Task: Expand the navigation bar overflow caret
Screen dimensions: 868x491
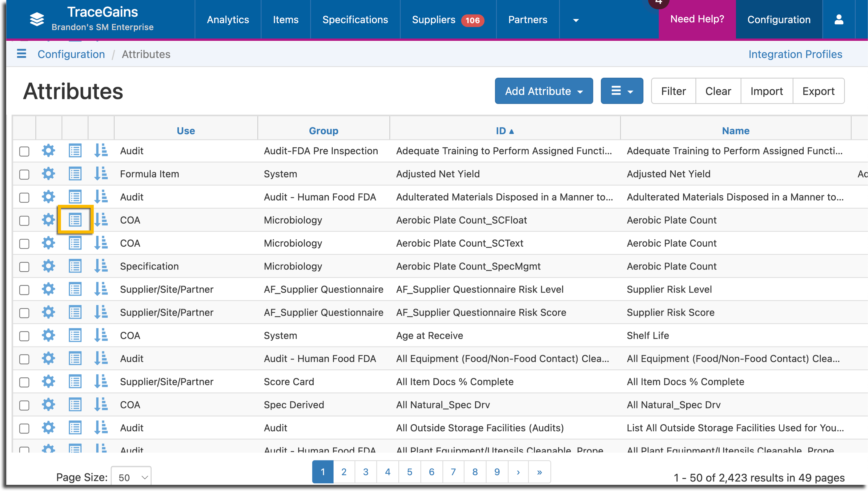Action: point(576,20)
